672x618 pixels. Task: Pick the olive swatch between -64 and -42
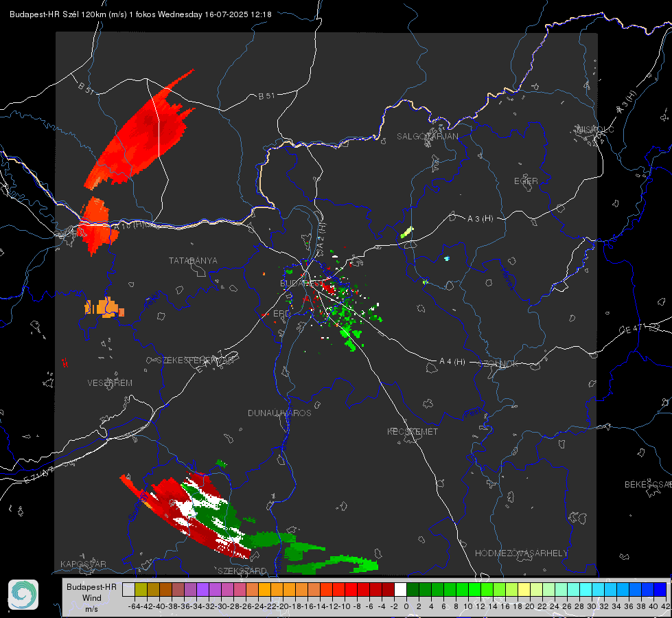click(x=141, y=589)
